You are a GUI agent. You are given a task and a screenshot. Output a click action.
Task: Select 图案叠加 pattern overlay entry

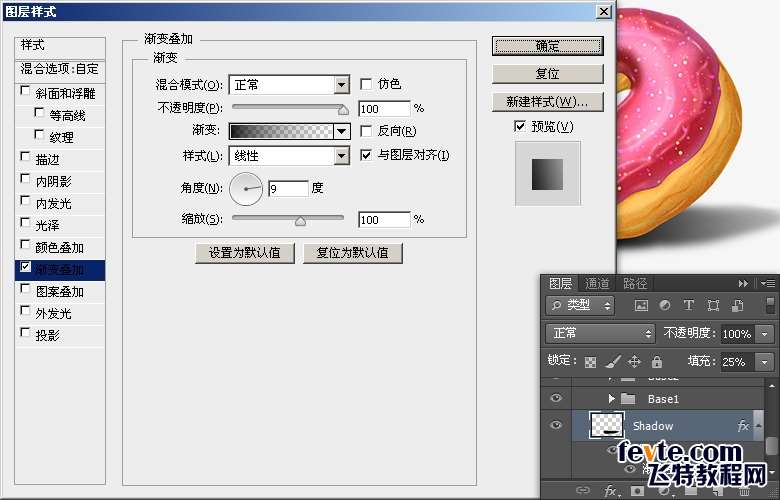(x=60, y=292)
